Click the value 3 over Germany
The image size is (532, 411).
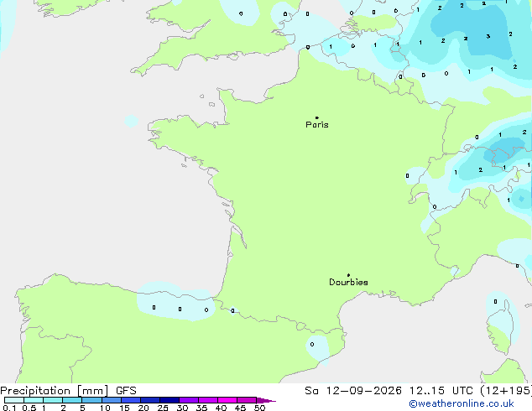(488, 36)
